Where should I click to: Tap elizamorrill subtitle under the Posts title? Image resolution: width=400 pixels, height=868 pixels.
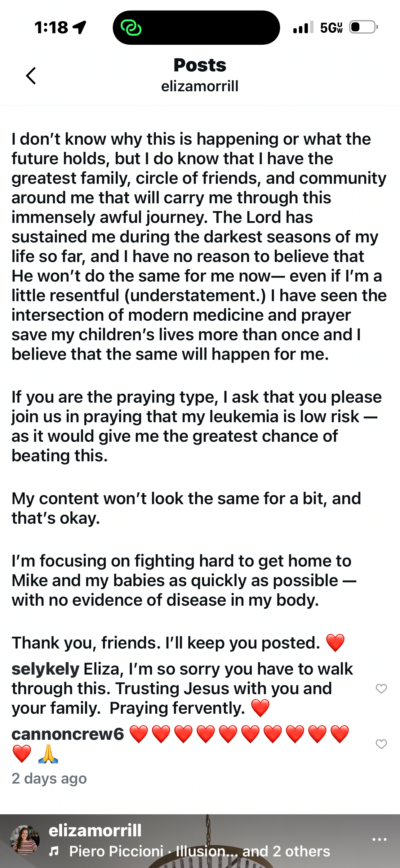pos(200,86)
